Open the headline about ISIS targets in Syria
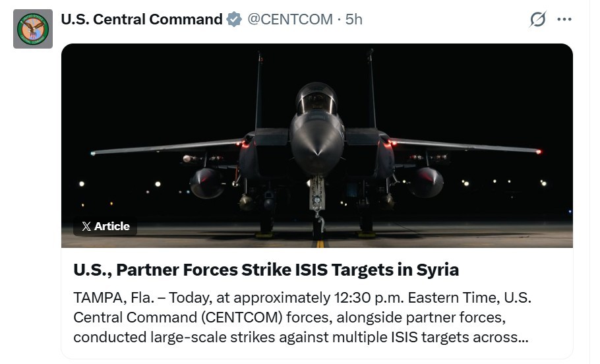 (x=266, y=270)
